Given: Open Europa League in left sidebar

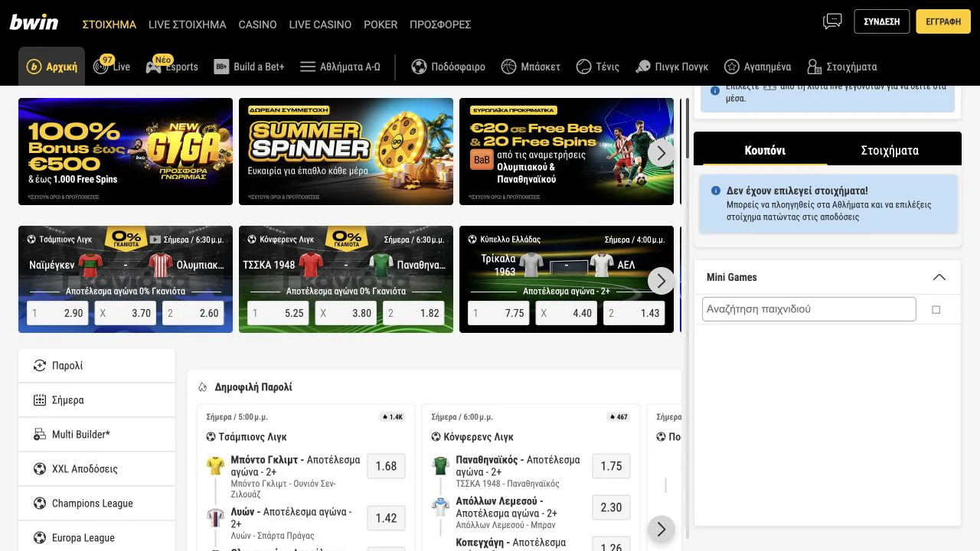Looking at the screenshot, I should 96,538.
